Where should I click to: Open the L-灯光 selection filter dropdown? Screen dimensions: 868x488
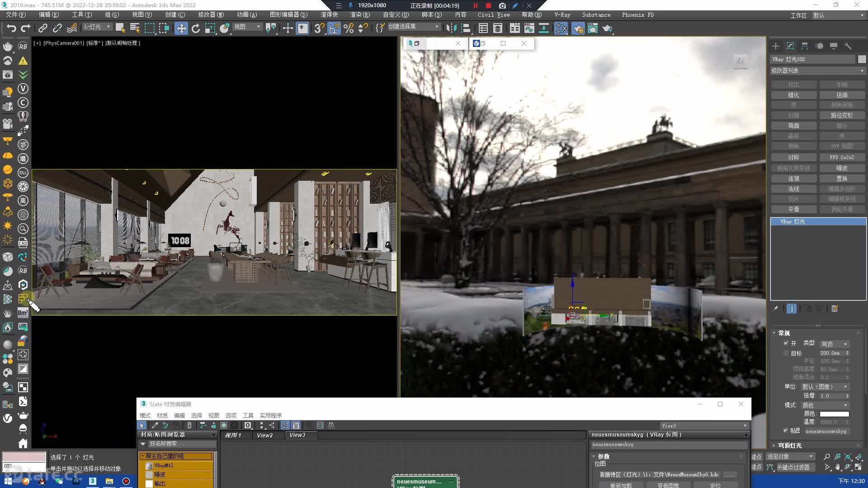97,27
